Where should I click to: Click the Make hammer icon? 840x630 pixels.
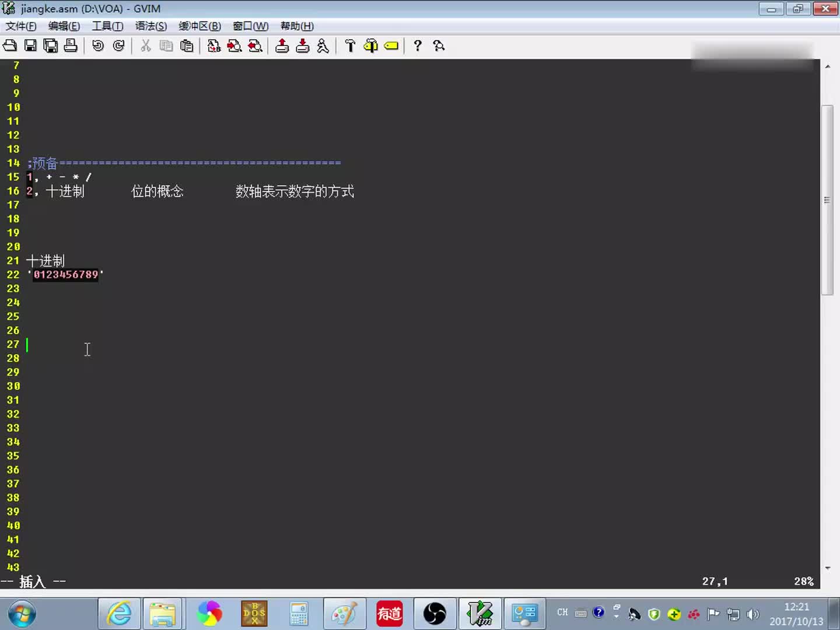point(350,45)
